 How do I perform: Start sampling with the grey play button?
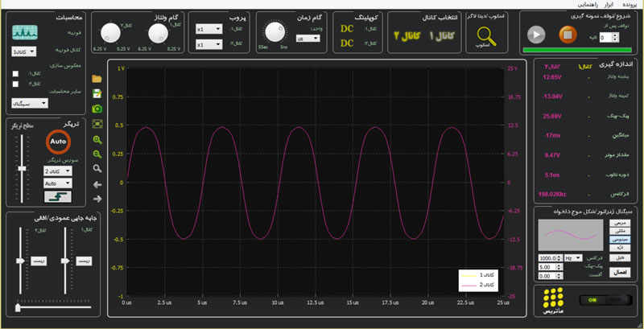(x=536, y=35)
